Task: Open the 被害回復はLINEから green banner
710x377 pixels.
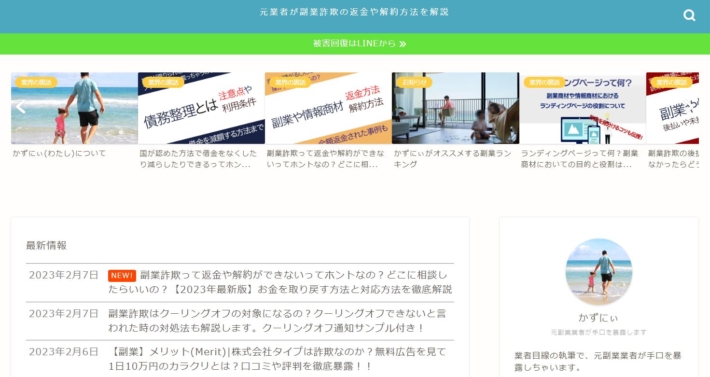Action: click(x=355, y=43)
